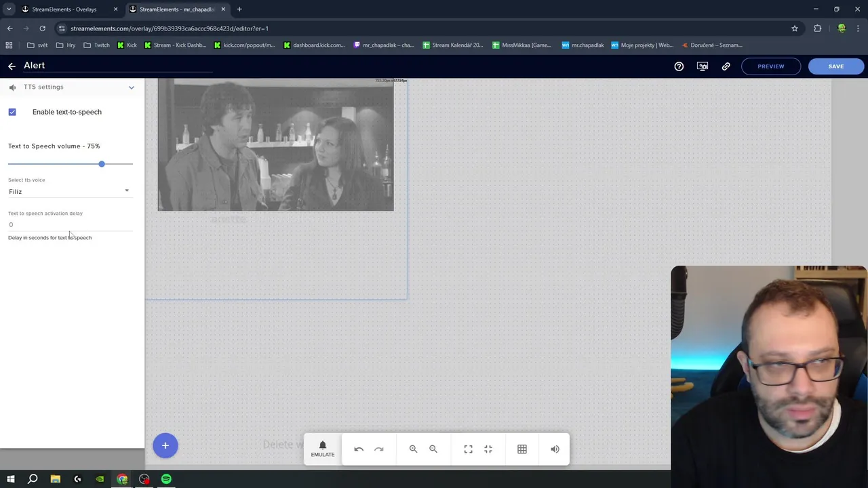The height and width of the screenshot is (488, 868).
Task: Open the Chrome apps grid shortcut
Action: point(9,45)
